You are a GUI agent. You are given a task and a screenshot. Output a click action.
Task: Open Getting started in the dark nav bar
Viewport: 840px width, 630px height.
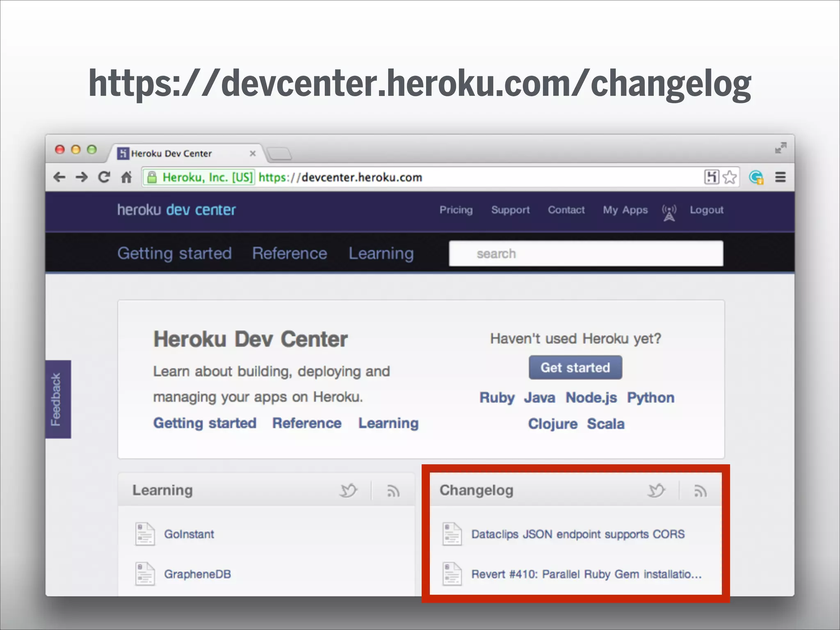coord(175,253)
